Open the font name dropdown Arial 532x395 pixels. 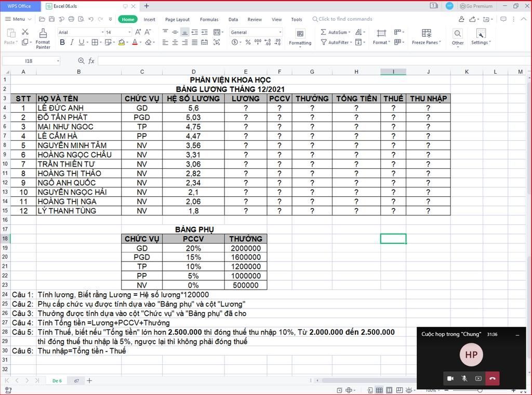pos(102,32)
